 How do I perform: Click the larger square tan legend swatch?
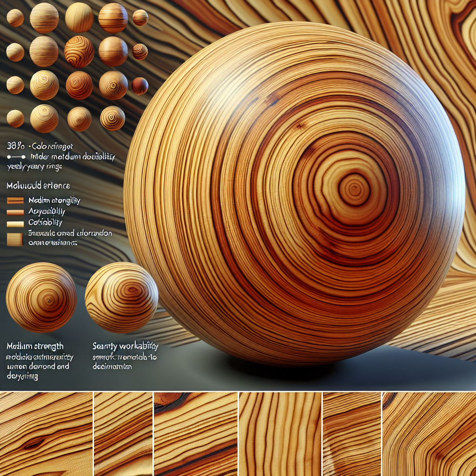click(15, 239)
